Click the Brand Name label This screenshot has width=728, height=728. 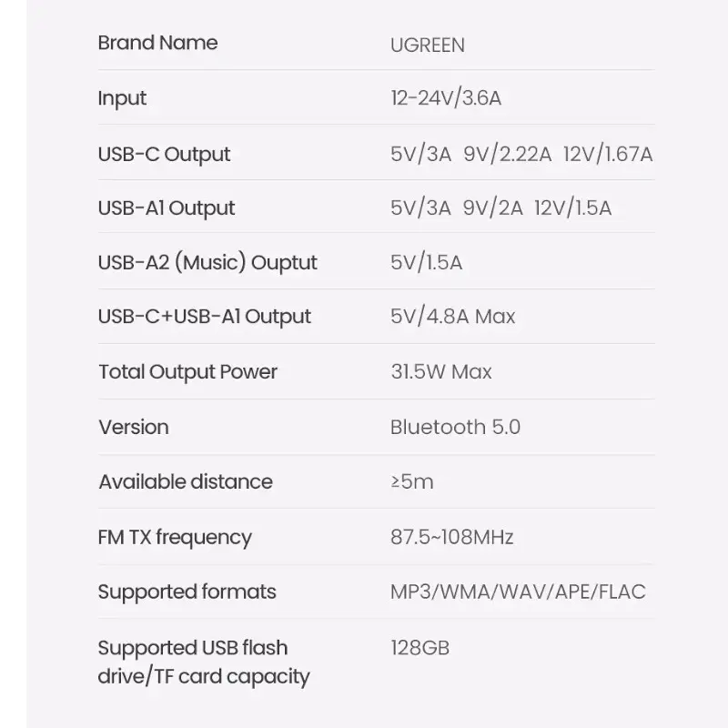[x=157, y=43]
